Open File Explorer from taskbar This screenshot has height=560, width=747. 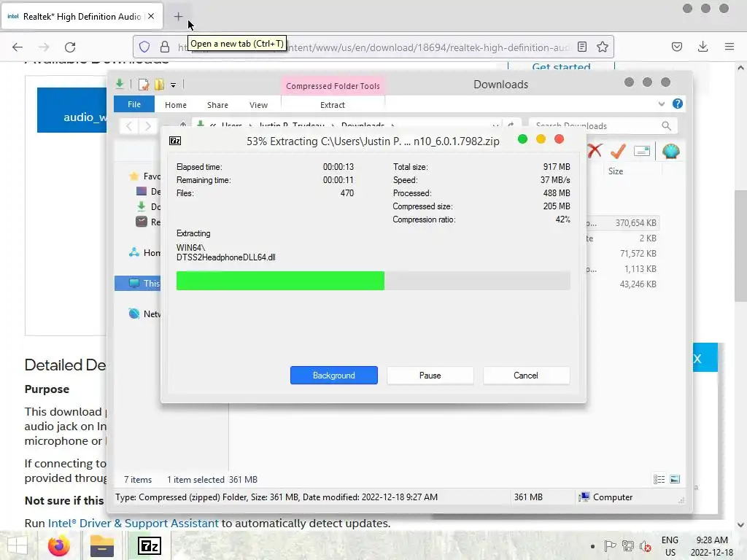point(102,545)
